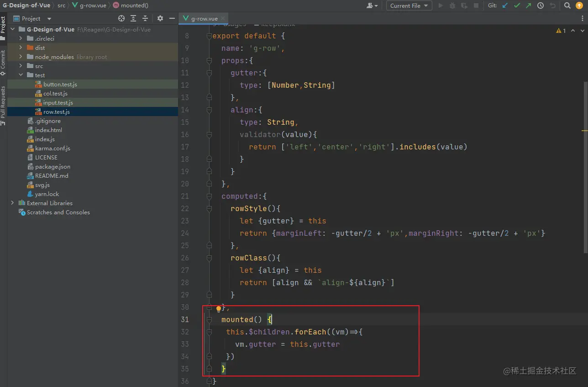Toggle fold marker on line 10 props
Screen dimensions: 588x387
point(209,60)
